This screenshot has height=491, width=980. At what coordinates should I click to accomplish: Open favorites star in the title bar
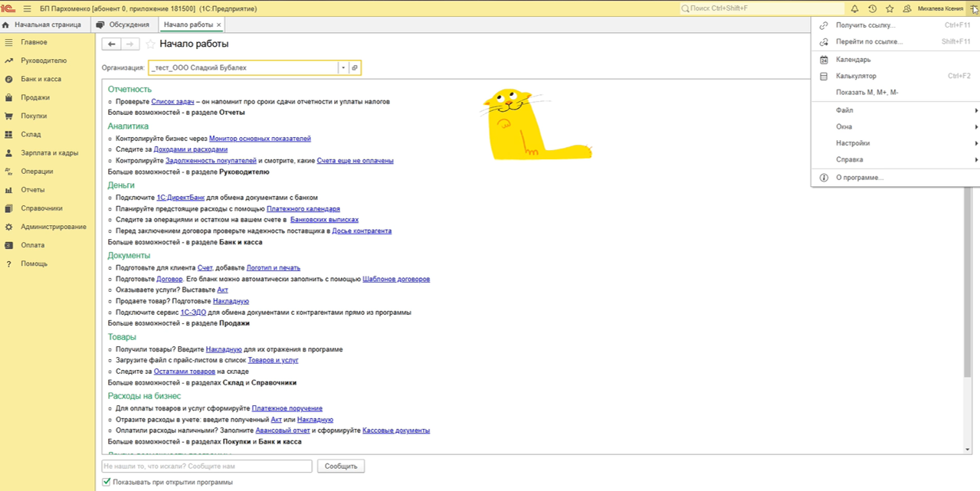coord(890,8)
